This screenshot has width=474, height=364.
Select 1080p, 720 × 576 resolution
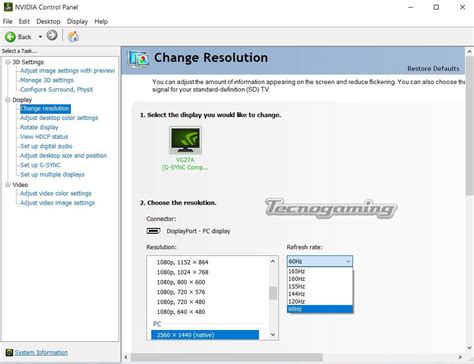pos(181,292)
